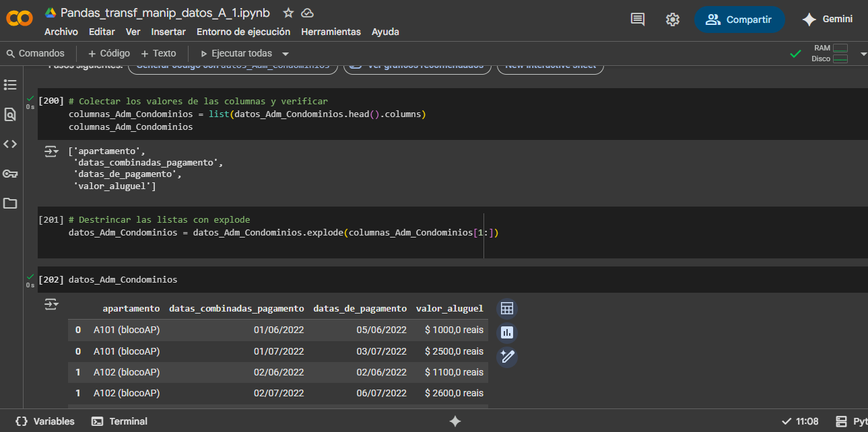Open the secrets key sidebar icon
Image resolution: width=868 pixels, height=432 pixels.
[x=10, y=174]
